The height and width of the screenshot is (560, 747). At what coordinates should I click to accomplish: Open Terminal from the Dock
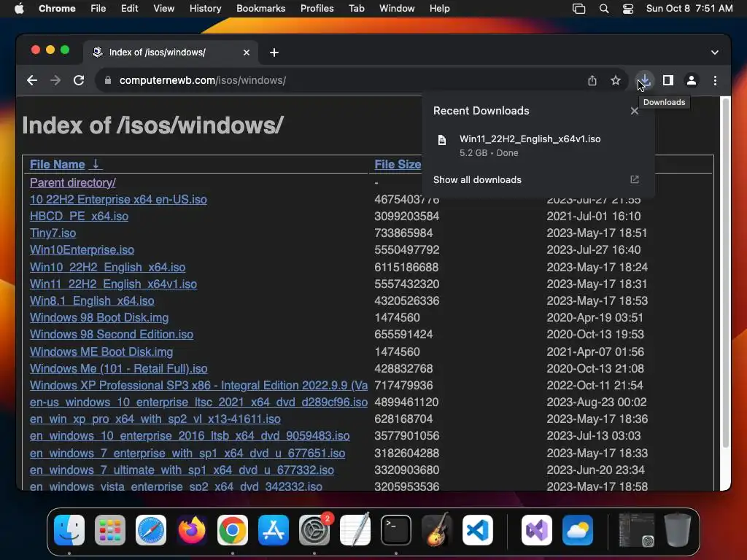[396, 530]
